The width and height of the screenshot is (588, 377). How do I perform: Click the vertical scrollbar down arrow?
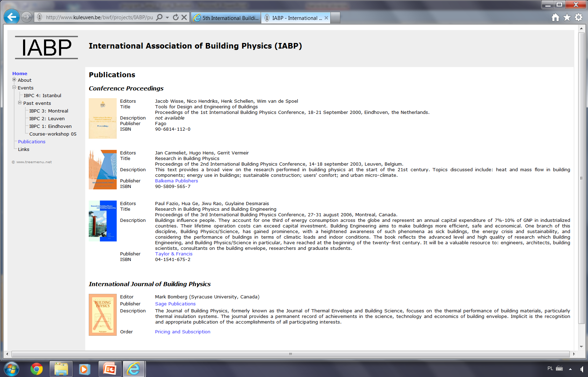(581, 347)
